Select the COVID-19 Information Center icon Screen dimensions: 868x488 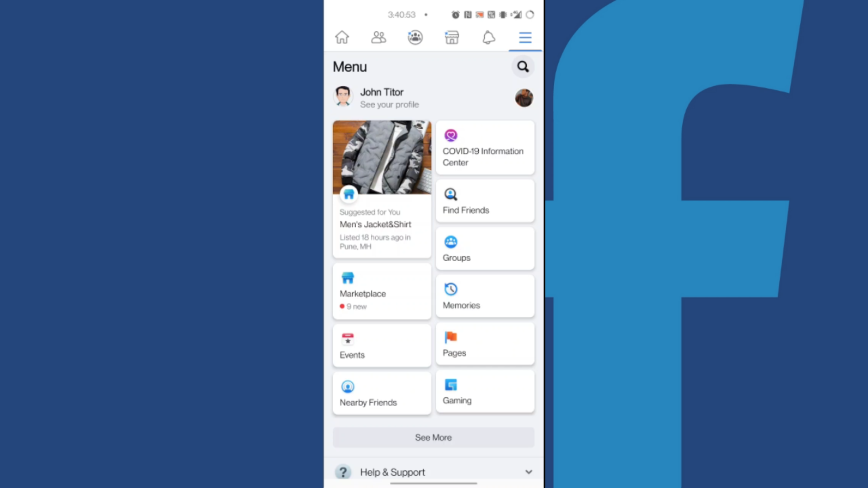(x=451, y=135)
